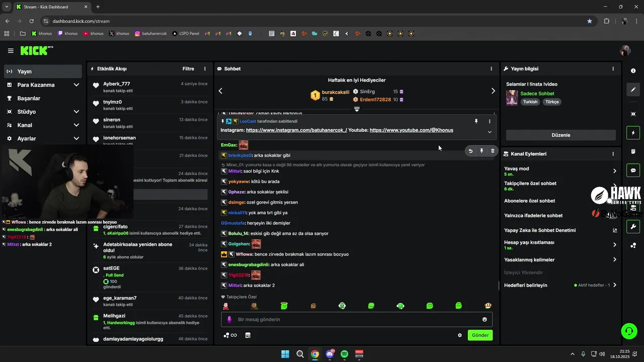Viewport: 644px width, 362px height.
Task: Open Filtre in activity feed
Action: pos(188,69)
